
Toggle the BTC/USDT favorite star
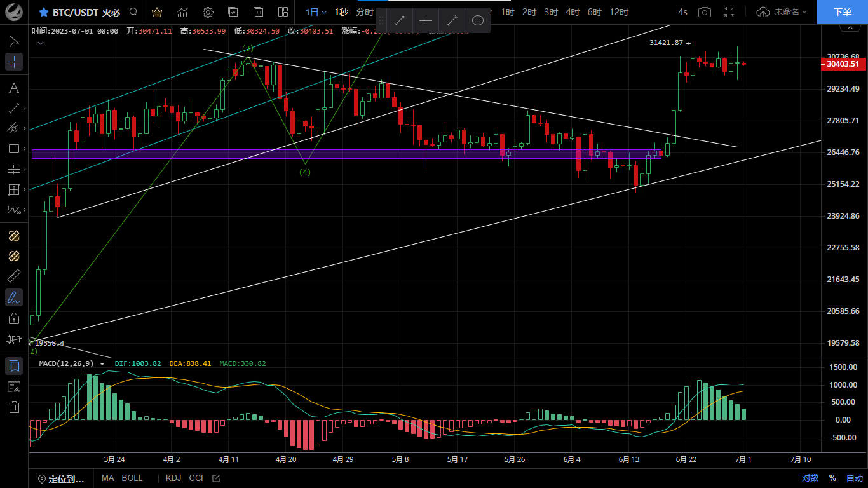pos(43,12)
